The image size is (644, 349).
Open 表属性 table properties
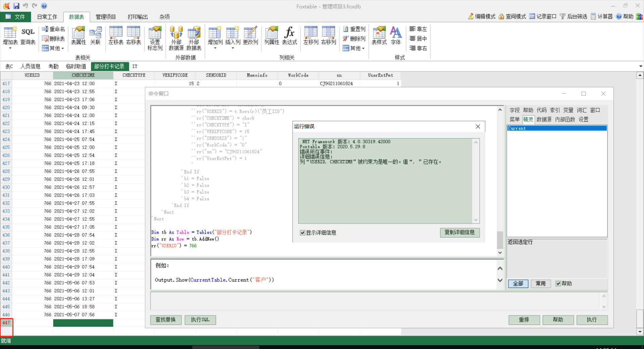[x=78, y=36]
